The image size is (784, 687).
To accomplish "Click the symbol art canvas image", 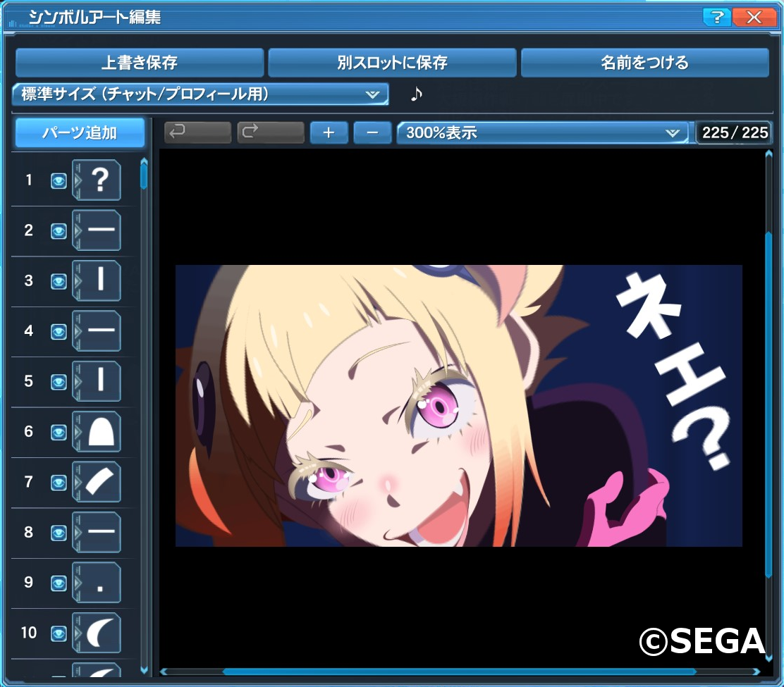I will 458,406.
